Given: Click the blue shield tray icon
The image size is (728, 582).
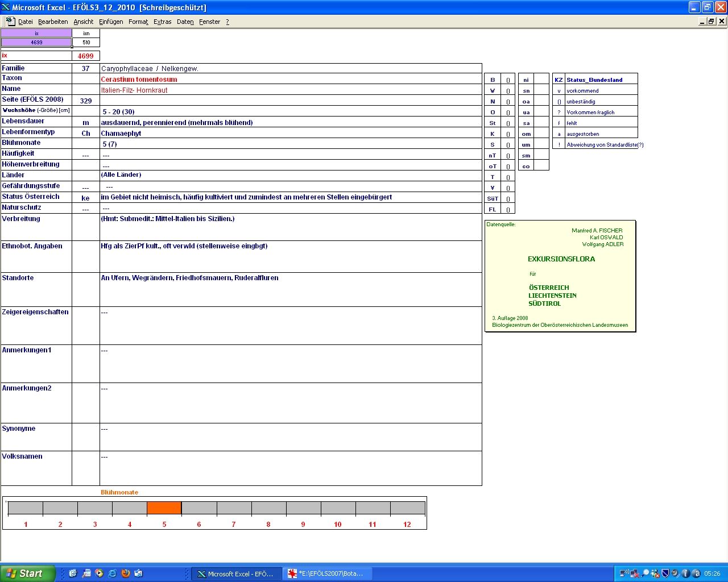Looking at the screenshot, I should (x=665, y=573).
